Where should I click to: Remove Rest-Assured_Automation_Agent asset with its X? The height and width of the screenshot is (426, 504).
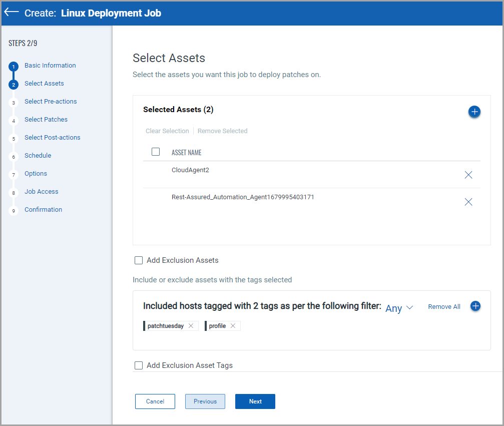[x=468, y=202]
